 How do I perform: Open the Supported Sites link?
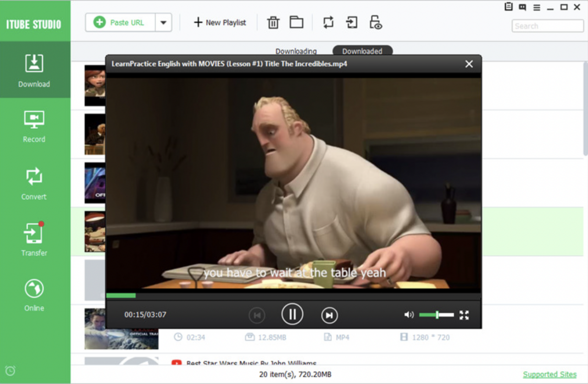pos(549,374)
